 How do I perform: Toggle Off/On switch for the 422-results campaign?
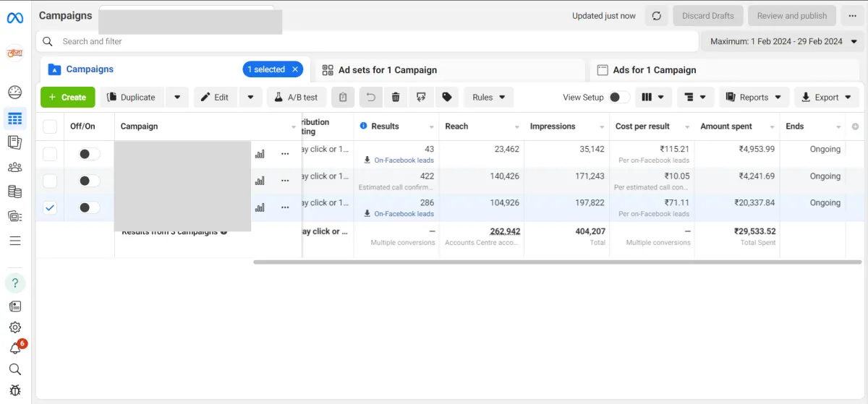pyautogui.click(x=89, y=181)
